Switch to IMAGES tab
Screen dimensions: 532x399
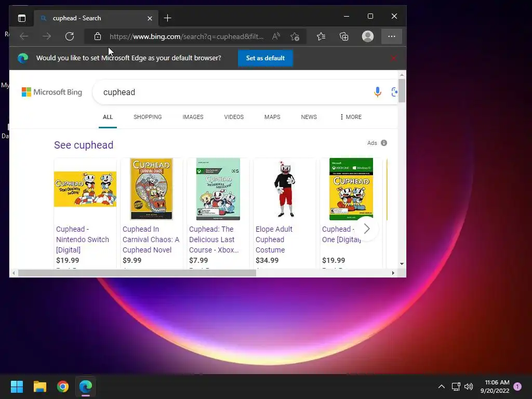(x=193, y=117)
